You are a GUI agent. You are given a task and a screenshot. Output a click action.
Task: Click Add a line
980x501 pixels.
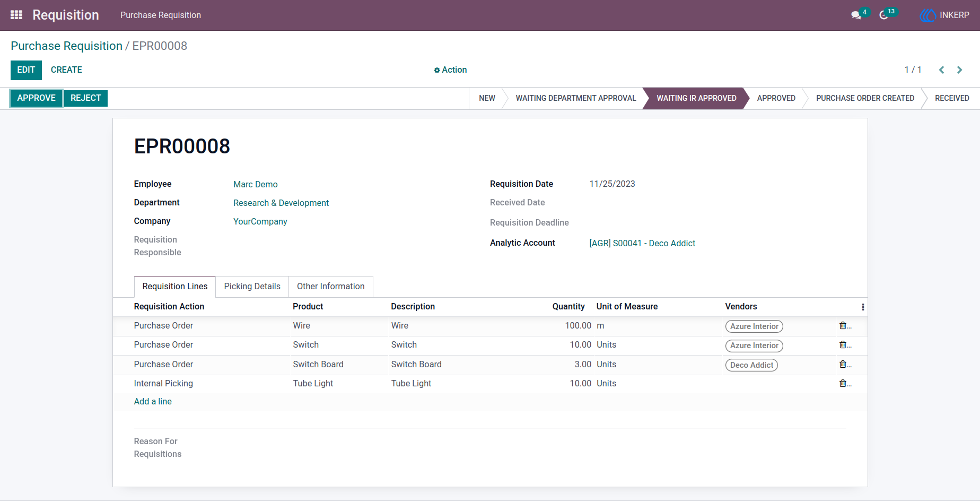(153, 402)
